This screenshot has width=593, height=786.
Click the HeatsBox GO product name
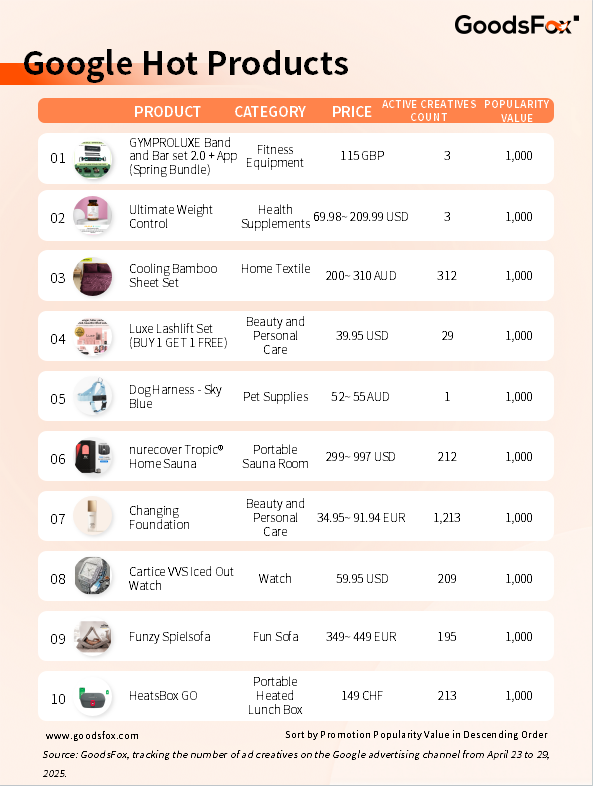point(163,696)
